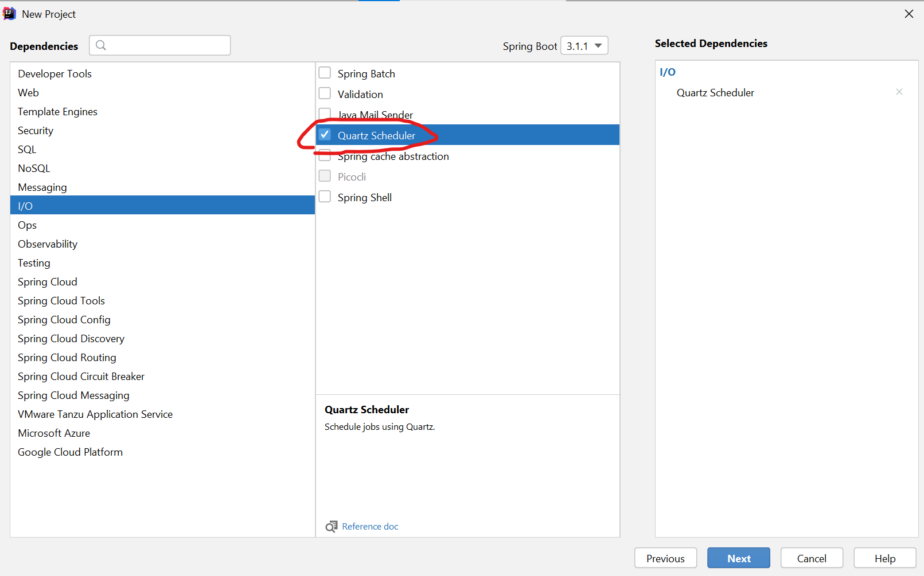Open the Spring Cloud Circuit Breaker category
The width and height of the screenshot is (924, 576).
[x=162, y=377]
